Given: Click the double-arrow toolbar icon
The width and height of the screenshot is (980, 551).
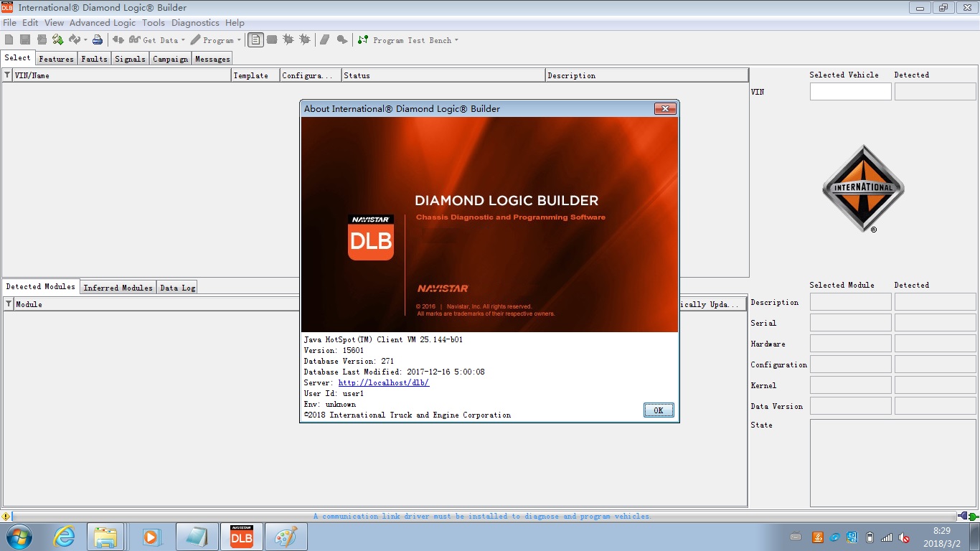Looking at the screenshot, I should 75,40.
